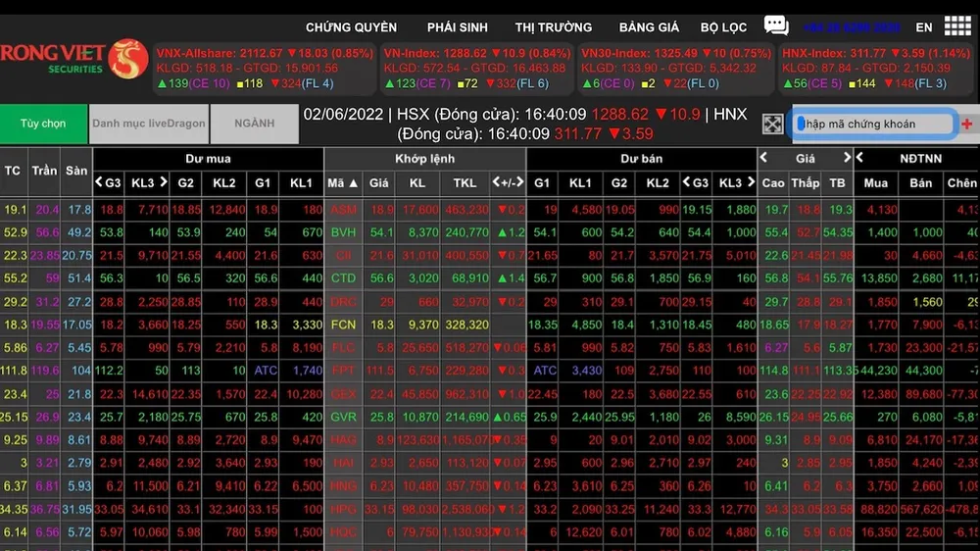Open the BỘ LỌC filter menu
This screenshot has width=980, height=551.
coord(724,27)
